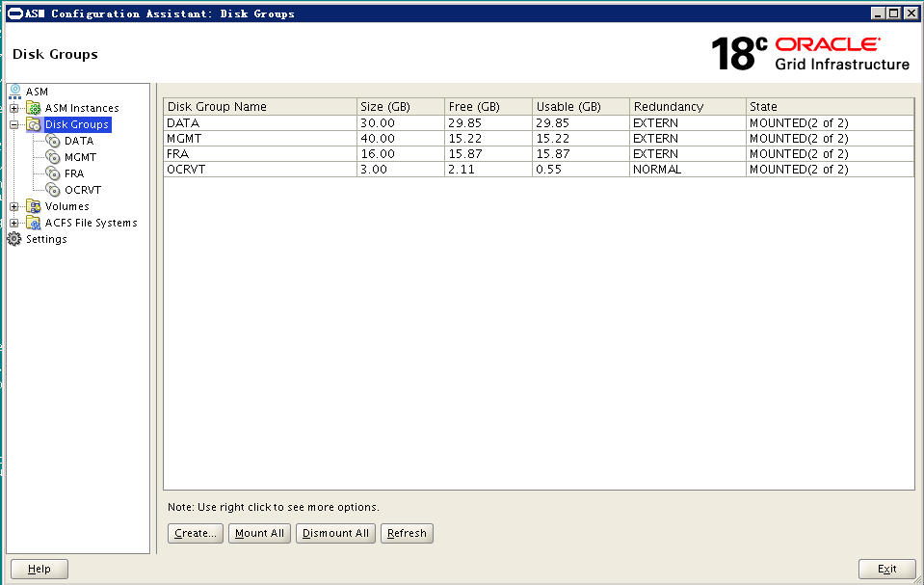
Task: Collapse the Disk Groups tree node
Action: click(x=14, y=124)
